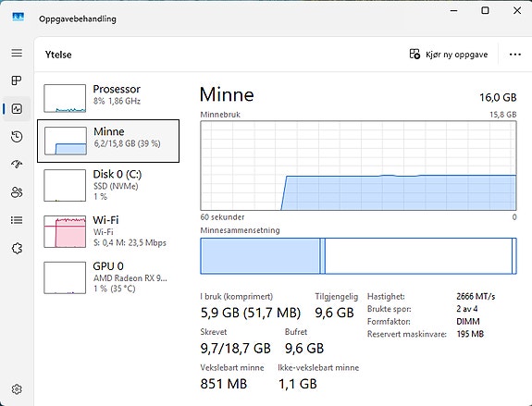Viewport: 532px width, 406px height.
Task: Select the Performance page icon in sidebar
Action: (17, 108)
